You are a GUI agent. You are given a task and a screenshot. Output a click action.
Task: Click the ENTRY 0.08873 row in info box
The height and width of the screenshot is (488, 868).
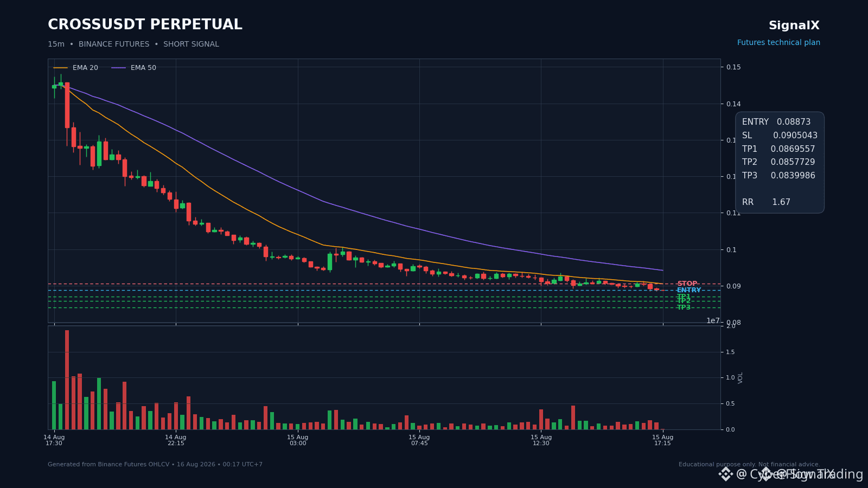[776, 122]
